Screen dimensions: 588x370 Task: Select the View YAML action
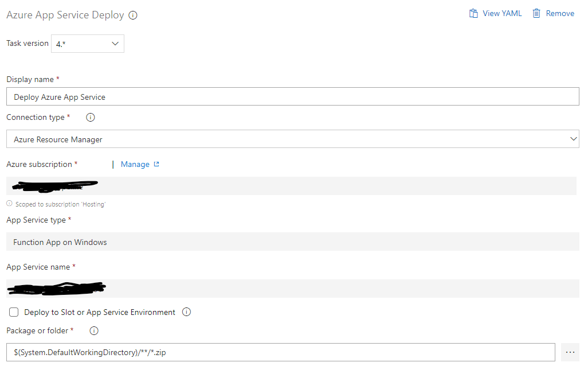501,13
